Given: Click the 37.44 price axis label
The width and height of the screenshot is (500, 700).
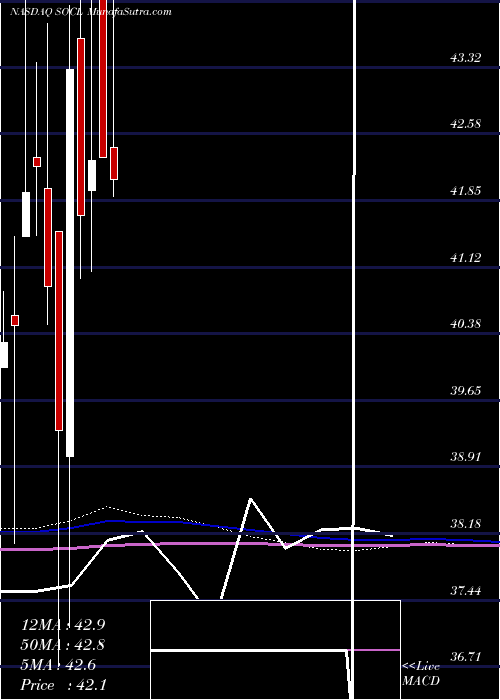Looking at the screenshot, I should pos(466,591).
